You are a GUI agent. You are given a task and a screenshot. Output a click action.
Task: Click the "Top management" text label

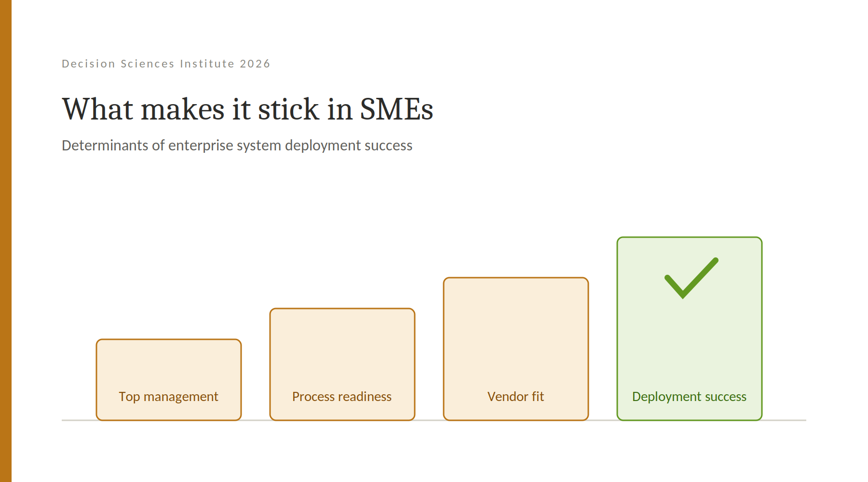click(x=169, y=397)
